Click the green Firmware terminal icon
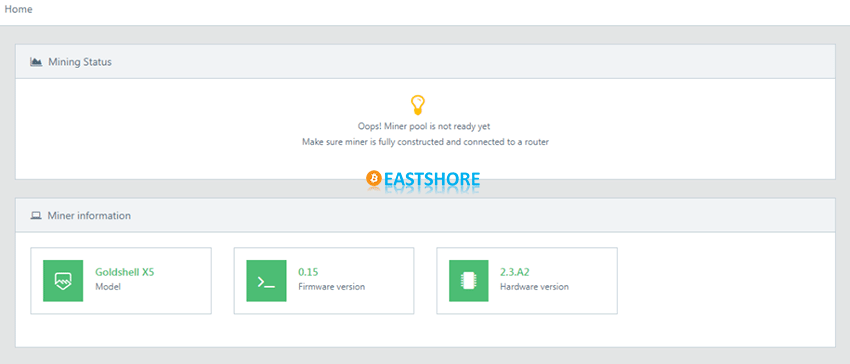The image size is (850, 364). coord(266,280)
